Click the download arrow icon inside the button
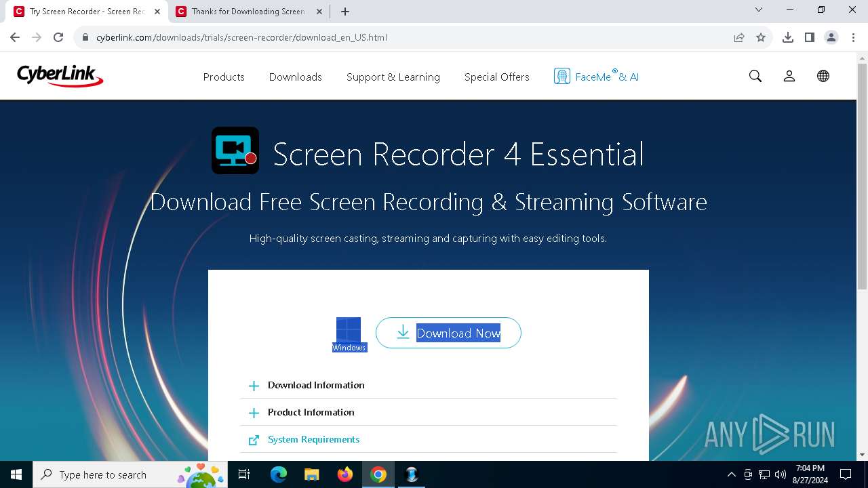 403,332
